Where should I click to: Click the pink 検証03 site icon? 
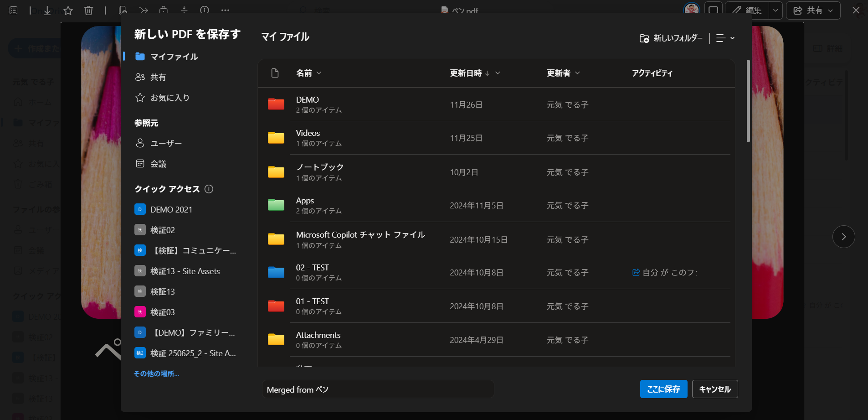pos(140,312)
